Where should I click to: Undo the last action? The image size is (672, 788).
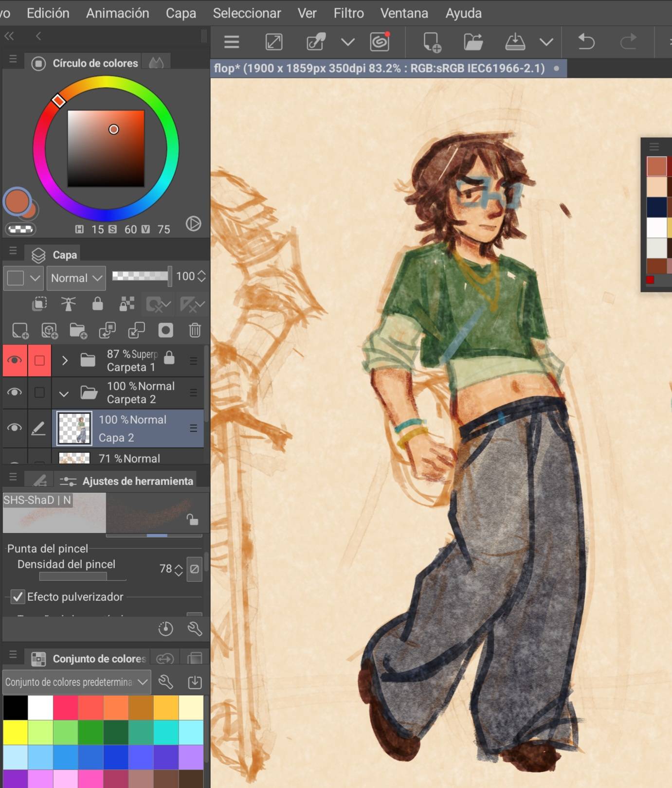pyautogui.click(x=586, y=42)
